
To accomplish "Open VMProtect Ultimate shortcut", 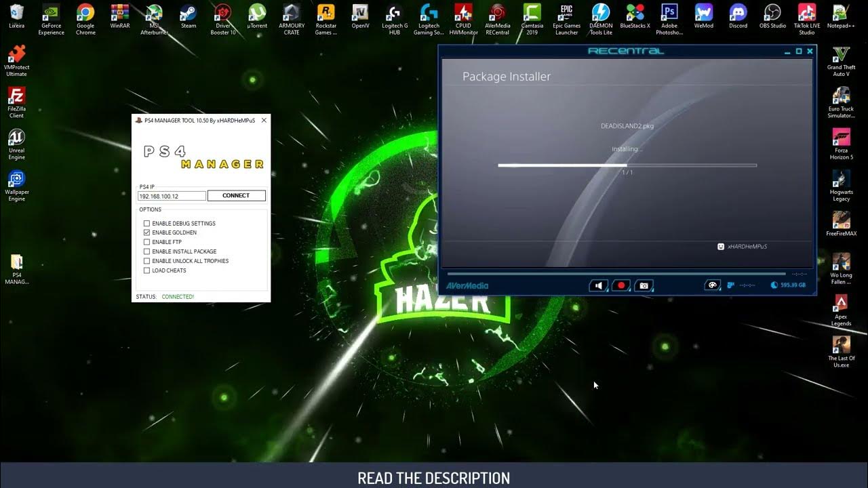I will [16, 61].
